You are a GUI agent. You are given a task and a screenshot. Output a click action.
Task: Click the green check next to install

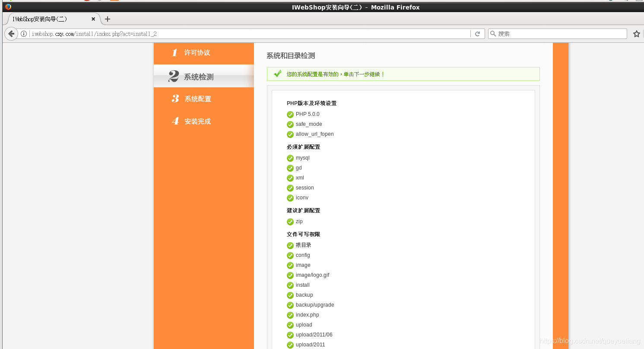pos(290,285)
